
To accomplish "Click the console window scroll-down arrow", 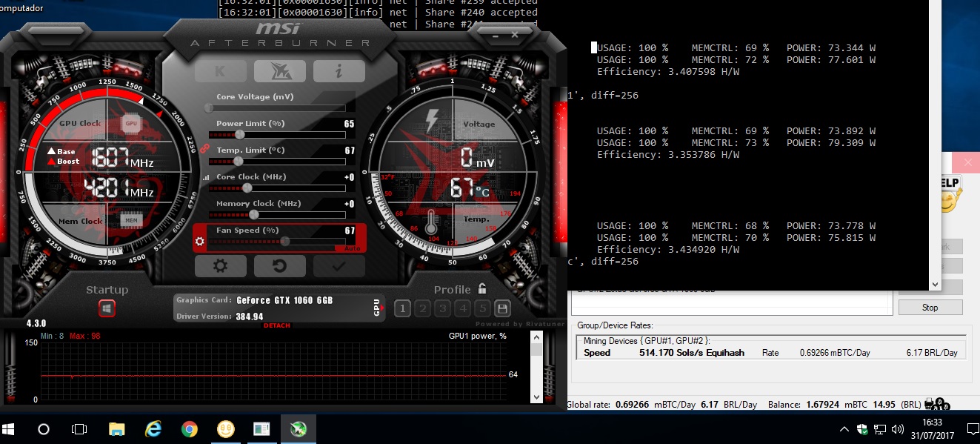I will [935, 284].
